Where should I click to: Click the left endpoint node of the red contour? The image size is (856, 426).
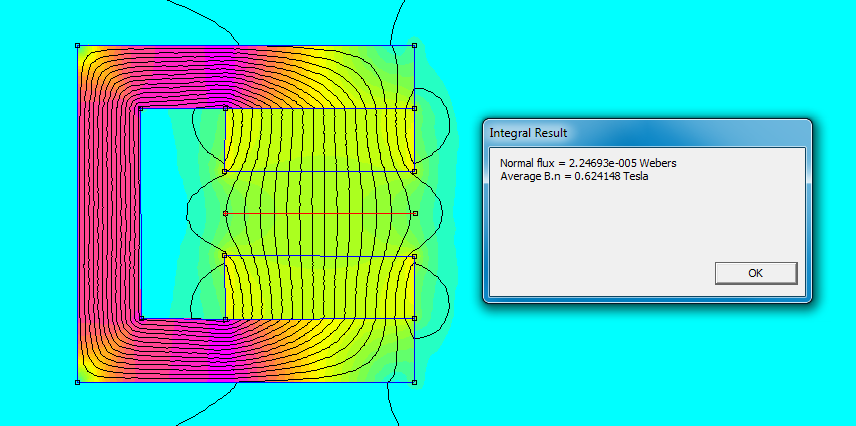pyautogui.click(x=225, y=214)
